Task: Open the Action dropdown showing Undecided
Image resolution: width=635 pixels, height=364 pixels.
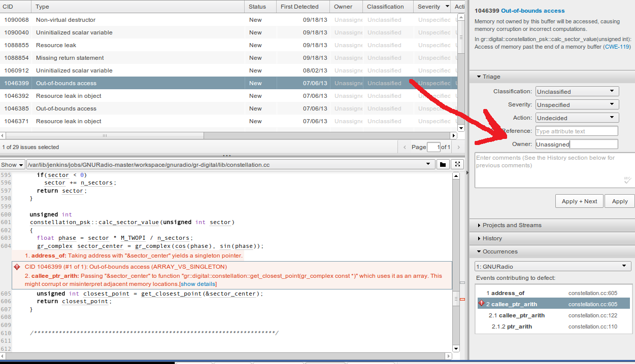Action: tap(577, 118)
